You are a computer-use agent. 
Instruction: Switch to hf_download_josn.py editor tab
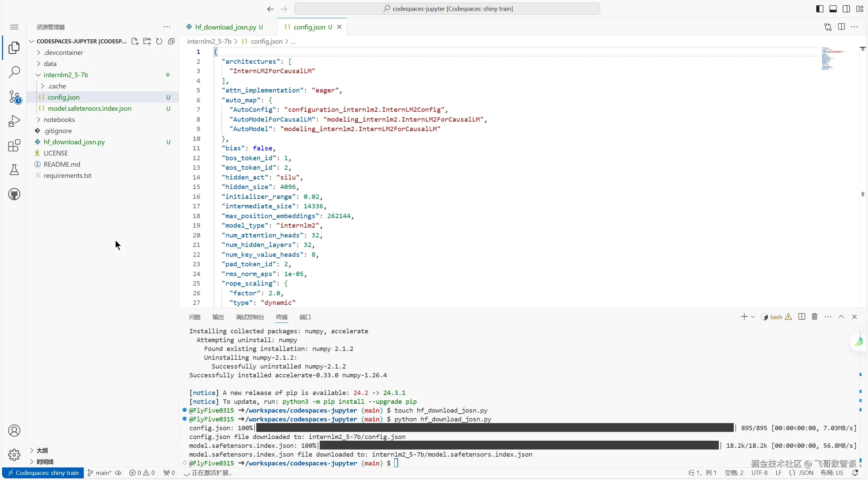coord(225,27)
